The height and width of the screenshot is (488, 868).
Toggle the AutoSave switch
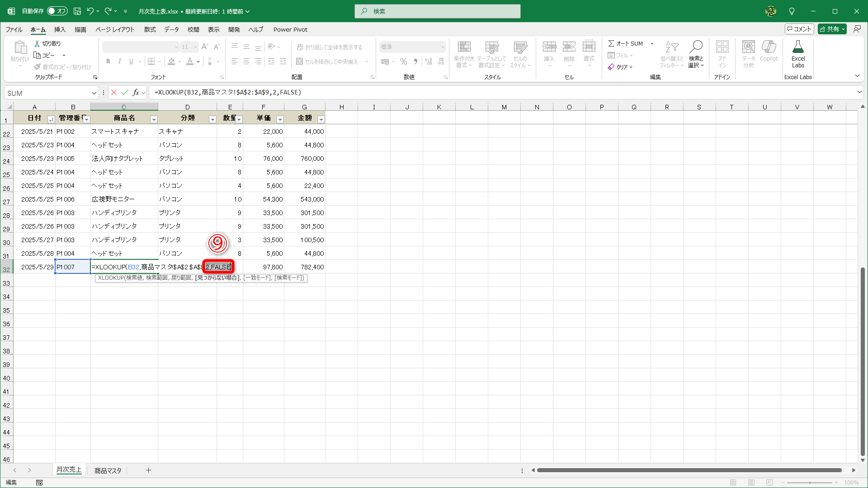[x=57, y=11]
